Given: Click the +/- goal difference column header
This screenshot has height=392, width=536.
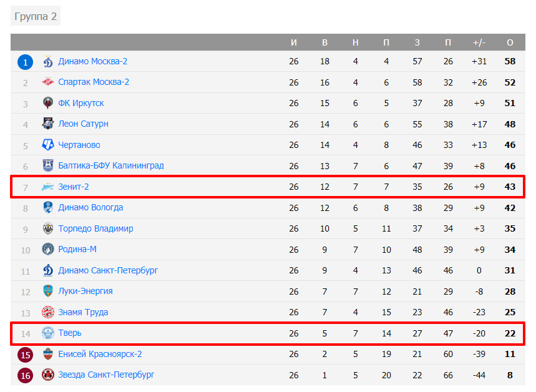Looking at the screenshot, I should 479,42.
